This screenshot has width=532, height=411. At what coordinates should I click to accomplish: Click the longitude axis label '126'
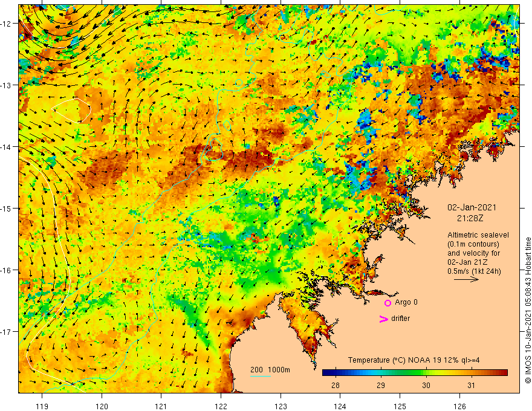coord(459,406)
